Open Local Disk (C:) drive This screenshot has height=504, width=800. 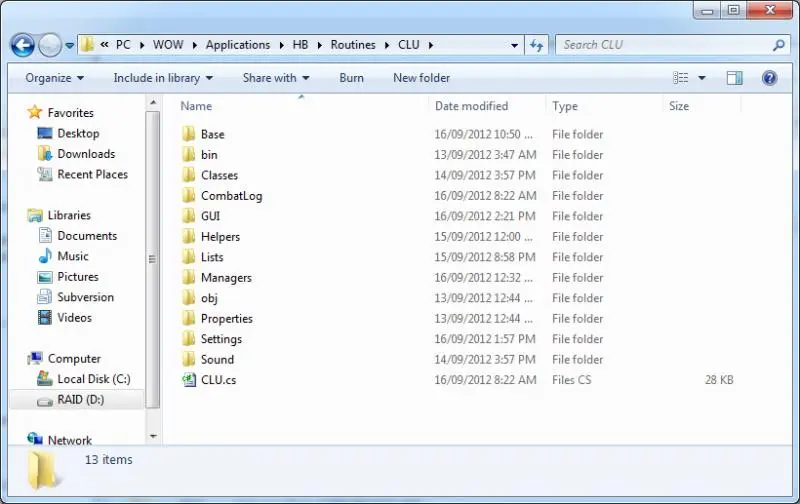94,379
